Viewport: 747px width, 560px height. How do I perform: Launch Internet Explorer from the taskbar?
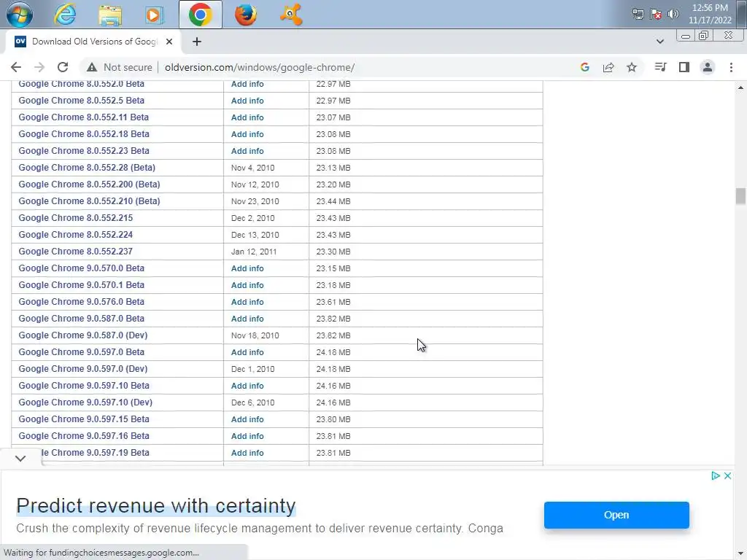pyautogui.click(x=65, y=15)
